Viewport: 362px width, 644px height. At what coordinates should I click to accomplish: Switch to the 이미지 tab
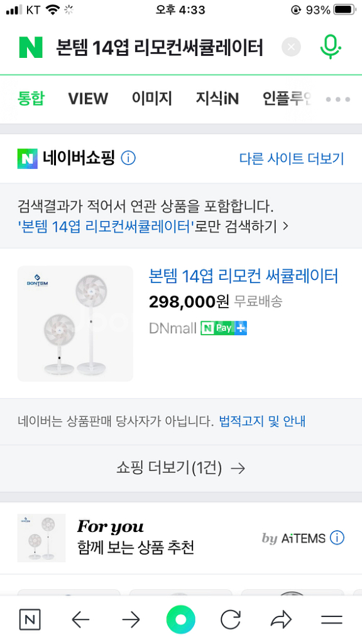(x=151, y=99)
